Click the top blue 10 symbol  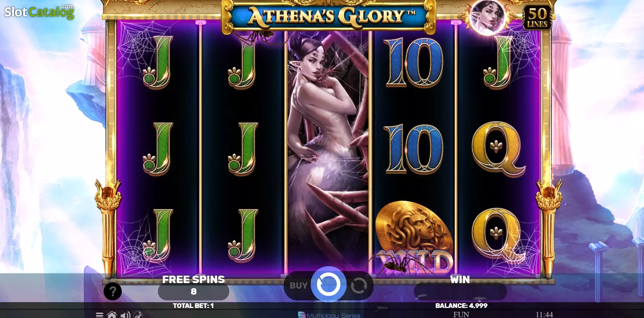[x=414, y=63]
